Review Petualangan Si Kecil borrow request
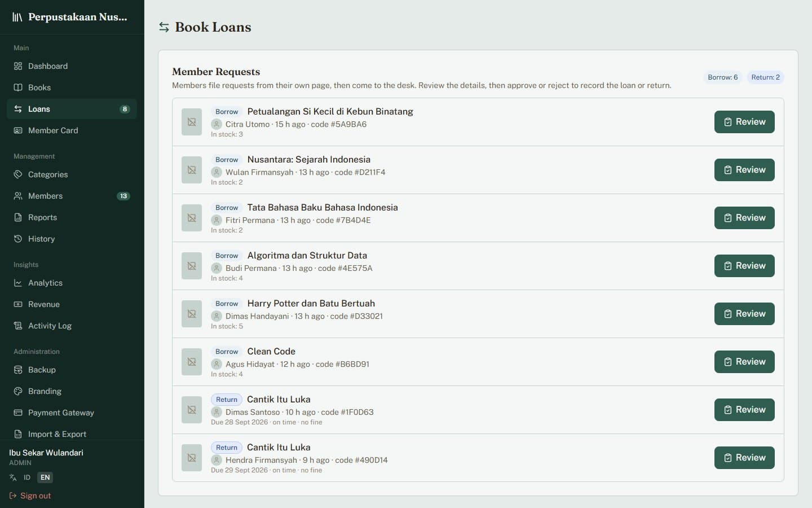 [744, 122]
